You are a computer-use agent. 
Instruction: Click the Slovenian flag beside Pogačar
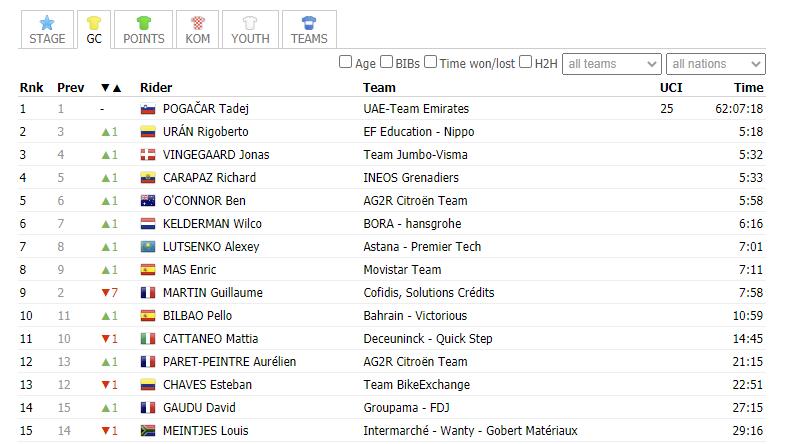[148, 109]
